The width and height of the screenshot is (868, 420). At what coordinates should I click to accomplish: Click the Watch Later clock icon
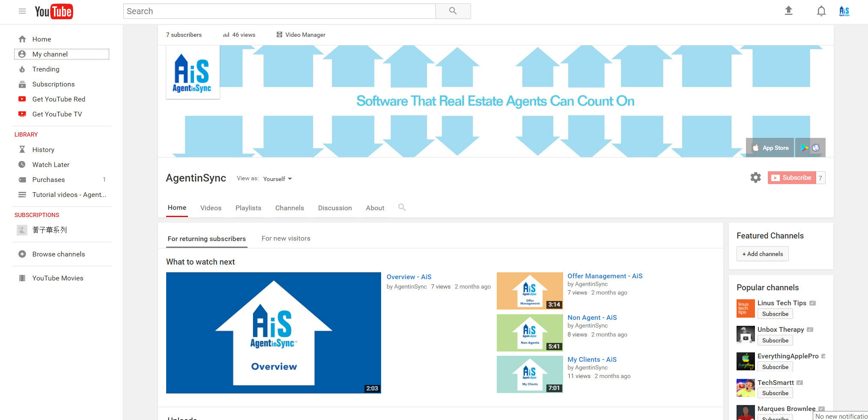point(22,164)
